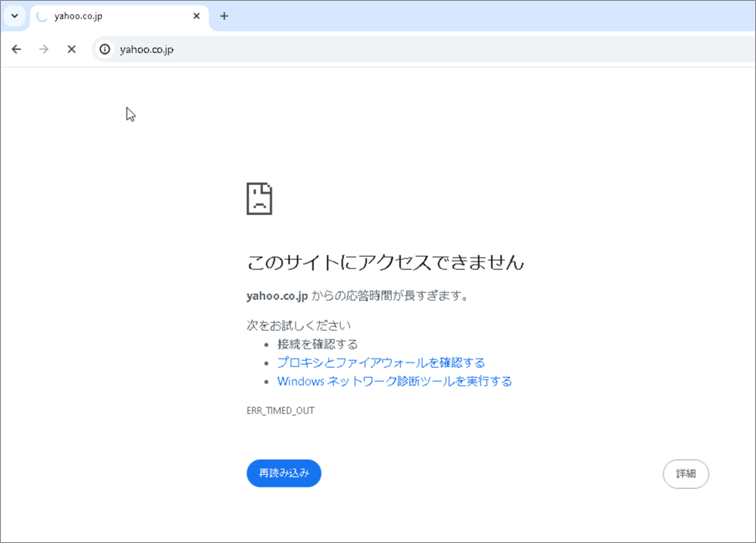The width and height of the screenshot is (756, 543).
Task: Select the yahoo.co.jp browser tab
Action: [120, 16]
